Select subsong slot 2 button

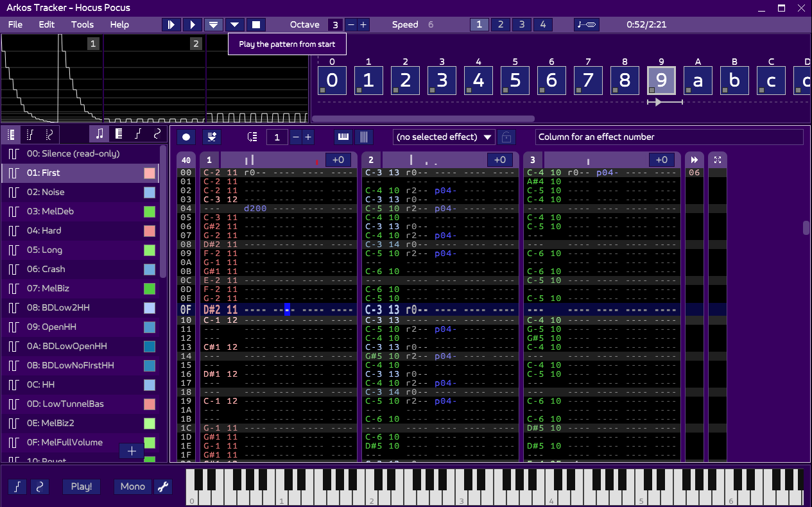coord(500,25)
